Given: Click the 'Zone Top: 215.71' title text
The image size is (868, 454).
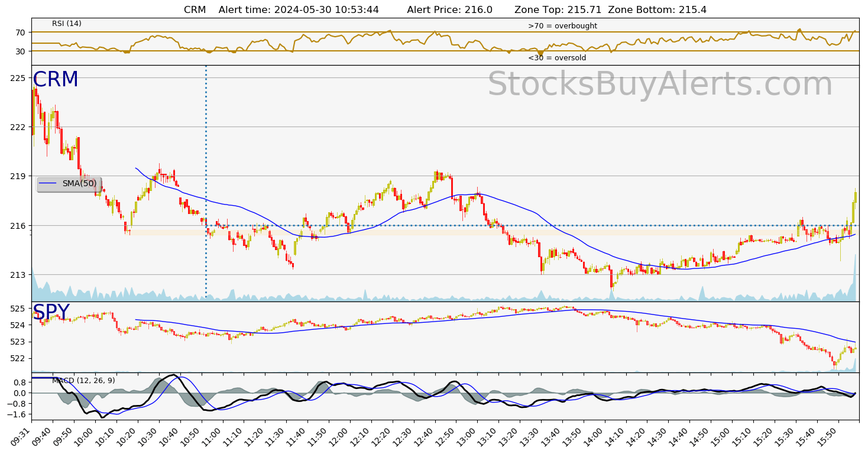Looking at the screenshot, I should [559, 9].
